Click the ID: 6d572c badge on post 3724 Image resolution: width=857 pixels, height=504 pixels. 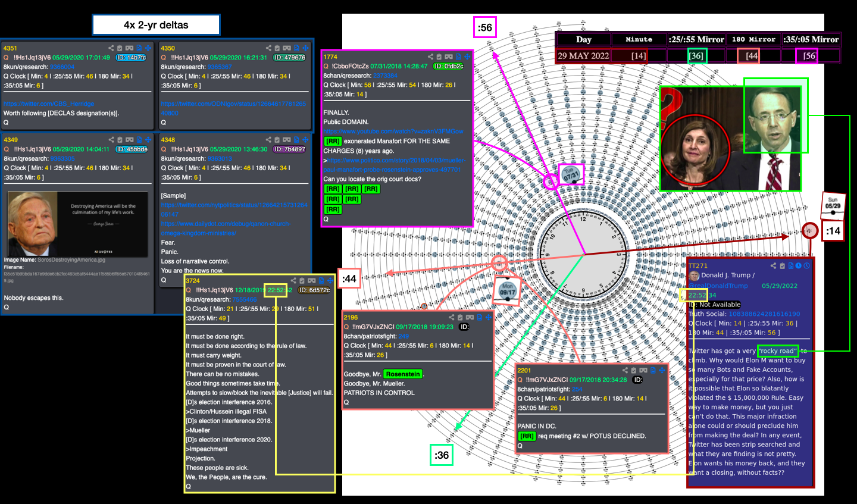314,290
